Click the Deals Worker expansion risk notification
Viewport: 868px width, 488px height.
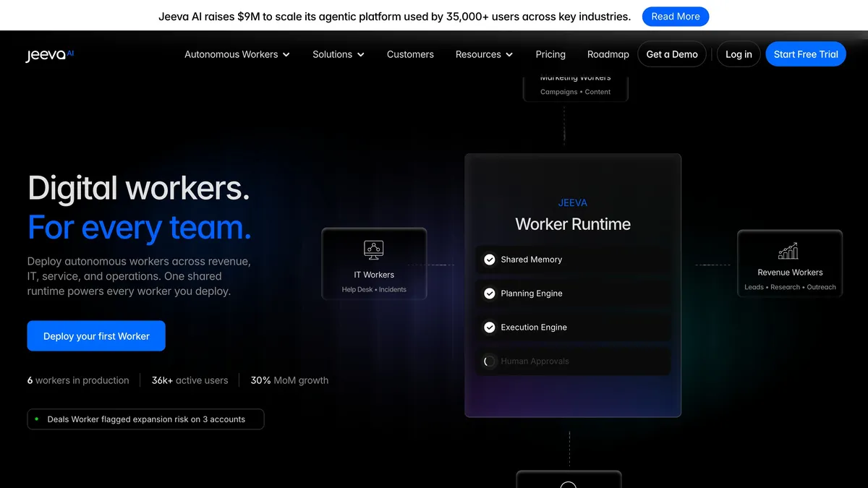click(x=145, y=419)
